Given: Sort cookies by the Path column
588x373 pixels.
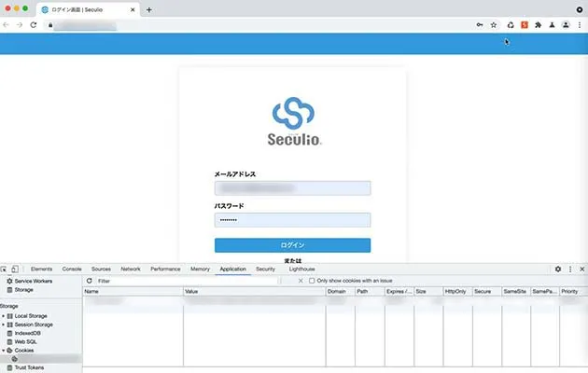Looking at the screenshot, I should coord(370,291).
